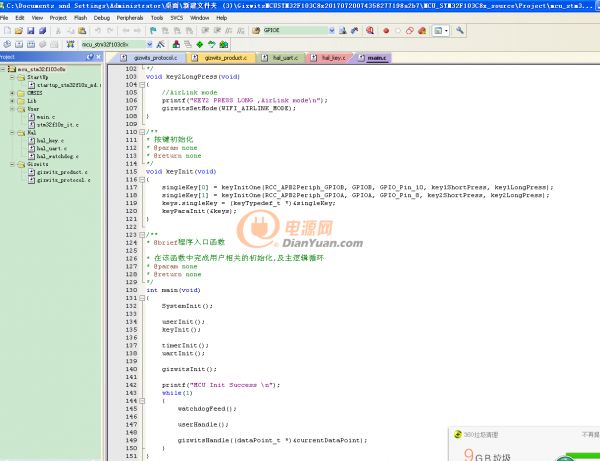The width and height of the screenshot is (600, 461).
Task: Open Options for Target magic wand
Action: (161, 44)
